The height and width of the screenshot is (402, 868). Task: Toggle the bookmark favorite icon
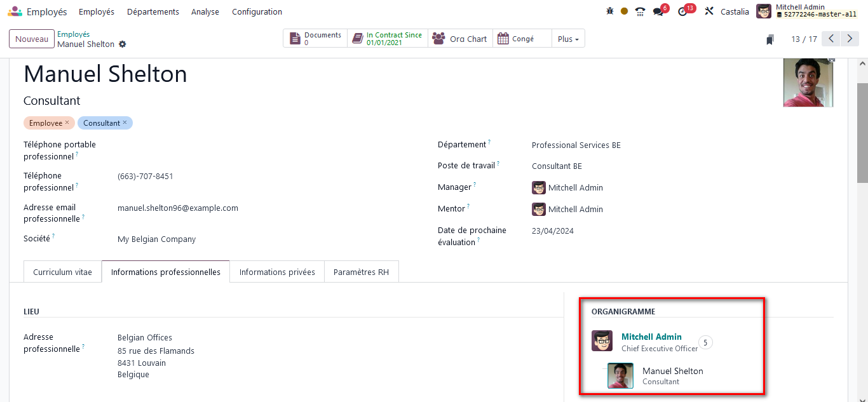pyautogui.click(x=770, y=39)
